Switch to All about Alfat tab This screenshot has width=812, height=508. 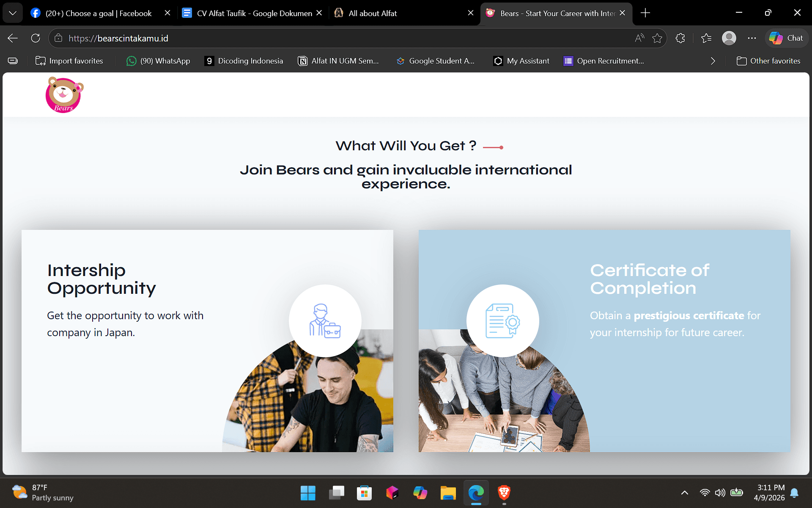pos(372,13)
